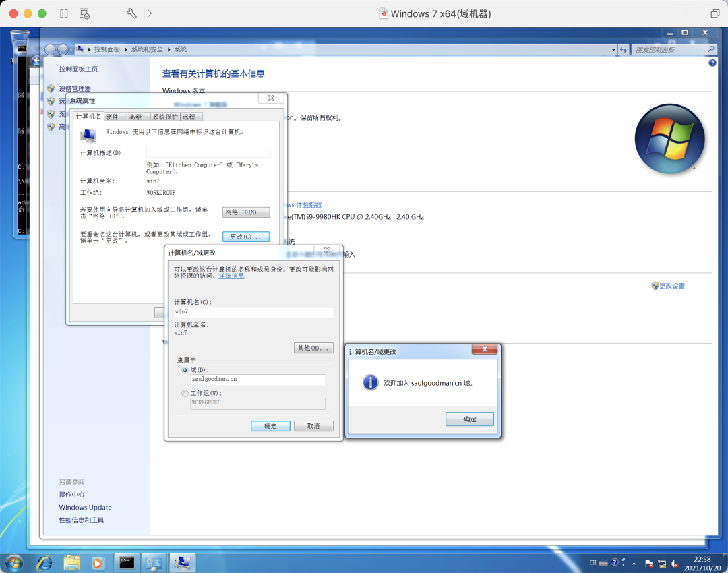The width and height of the screenshot is (728, 573).
Task: Click the network icon in system tray
Action: click(662, 564)
